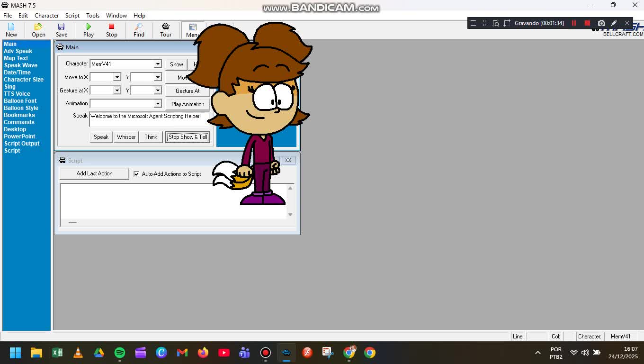Open the Bandicam hamburger menu
Image resolution: width=644 pixels, height=364 pixels.
pyautogui.click(x=473, y=23)
